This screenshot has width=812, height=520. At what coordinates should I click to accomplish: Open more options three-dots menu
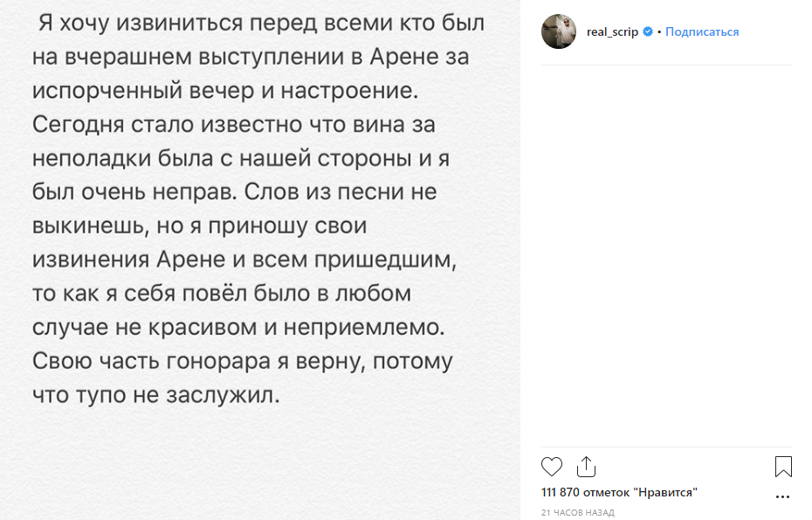click(782, 497)
